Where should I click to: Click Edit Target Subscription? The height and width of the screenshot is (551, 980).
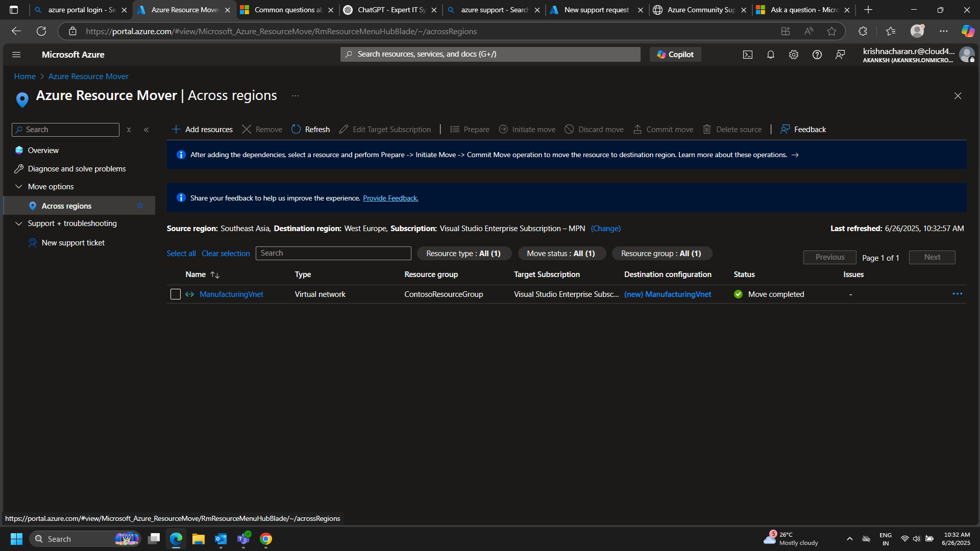pos(385,130)
